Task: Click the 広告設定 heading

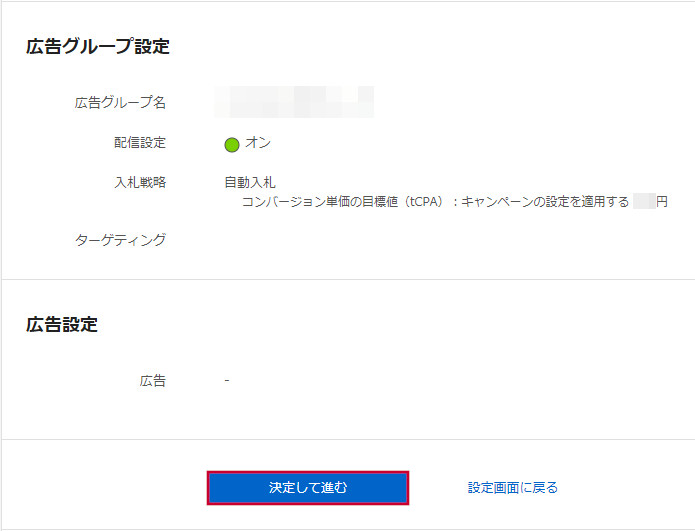Action: [62, 325]
